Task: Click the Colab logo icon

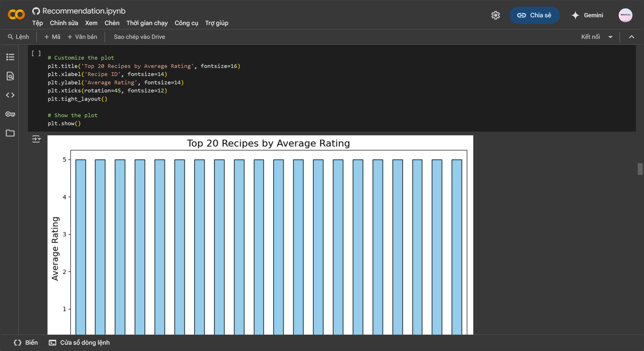Action: (16, 14)
